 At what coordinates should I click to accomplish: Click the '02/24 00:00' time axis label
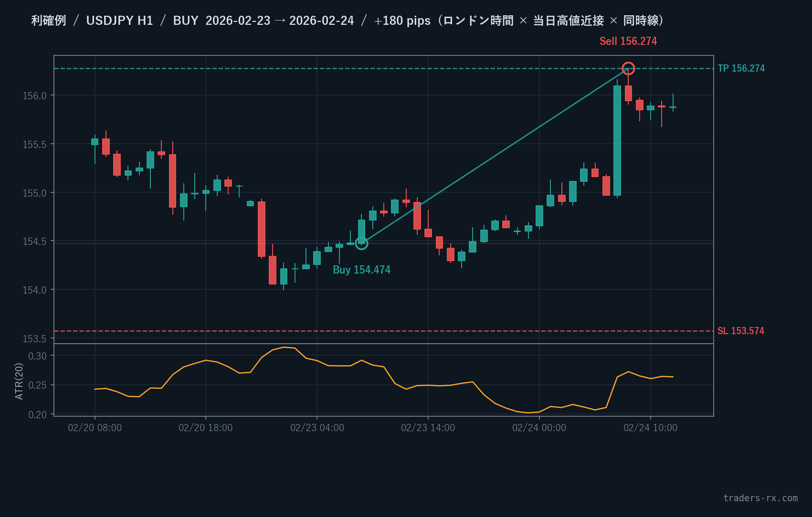click(539, 428)
